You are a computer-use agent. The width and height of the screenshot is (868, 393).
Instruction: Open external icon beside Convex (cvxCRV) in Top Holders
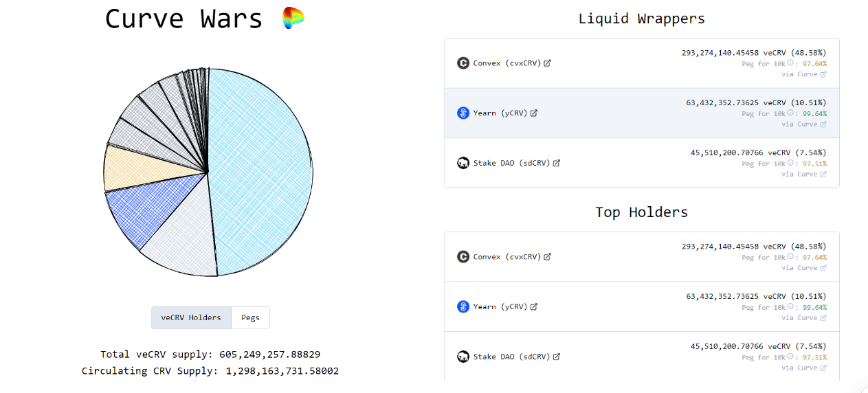coord(547,257)
